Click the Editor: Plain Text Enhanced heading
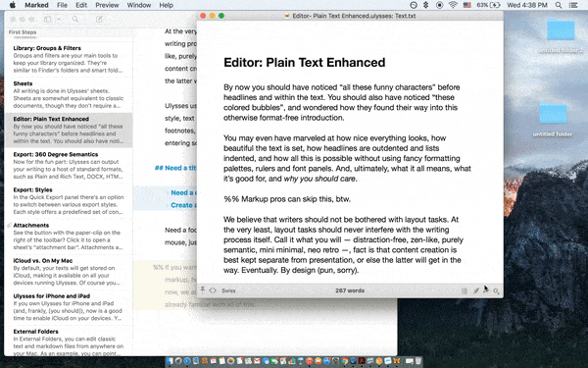Image resolution: width=588 pixels, height=368 pixels. tap(304, 63)
